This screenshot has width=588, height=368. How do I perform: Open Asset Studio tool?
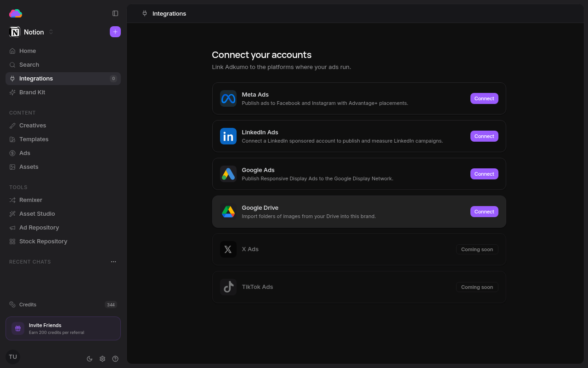63,214
